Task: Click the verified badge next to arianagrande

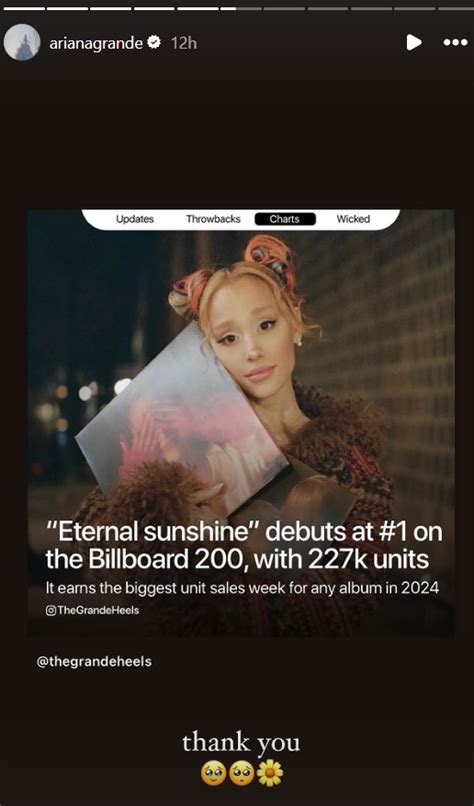Action: (153, 43)
